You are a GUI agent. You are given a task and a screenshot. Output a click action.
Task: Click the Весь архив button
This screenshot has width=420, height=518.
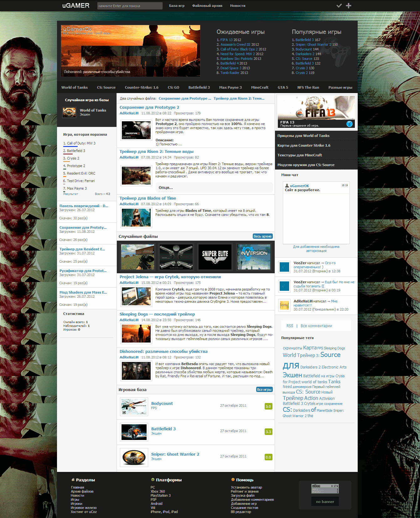coord(262,236)
